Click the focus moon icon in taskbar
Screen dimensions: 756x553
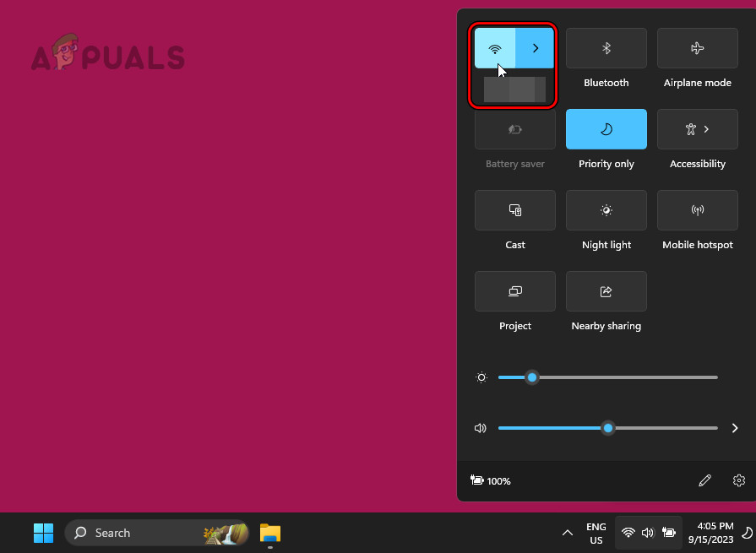click(x=747, y=533)
